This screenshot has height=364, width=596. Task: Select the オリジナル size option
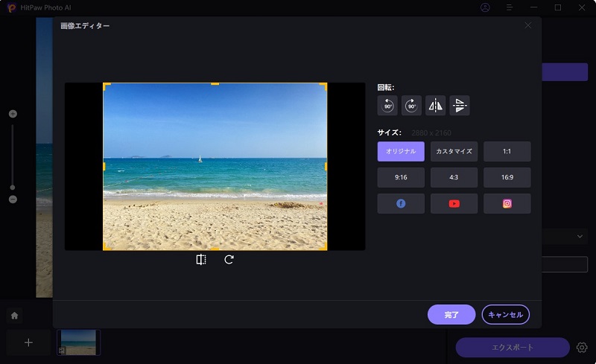(401, 151)
